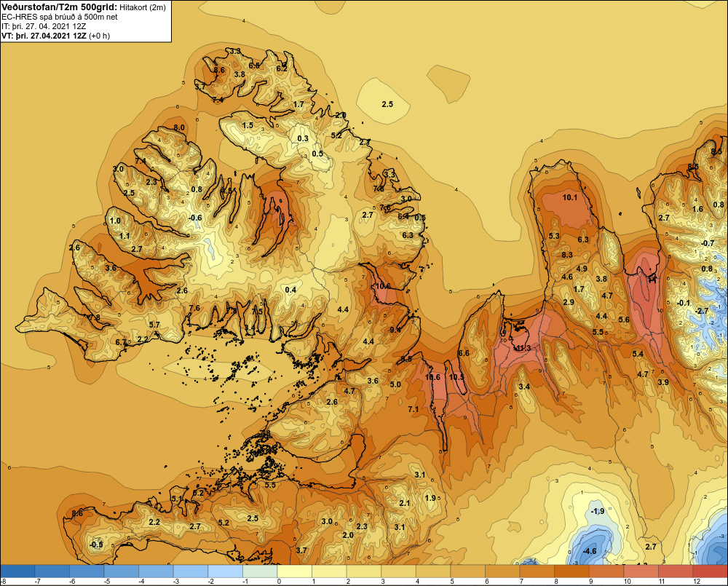Click the 'EC-HRES spá brúuð á 500m net' line
The image size is (728, 586).
(60, 17)
